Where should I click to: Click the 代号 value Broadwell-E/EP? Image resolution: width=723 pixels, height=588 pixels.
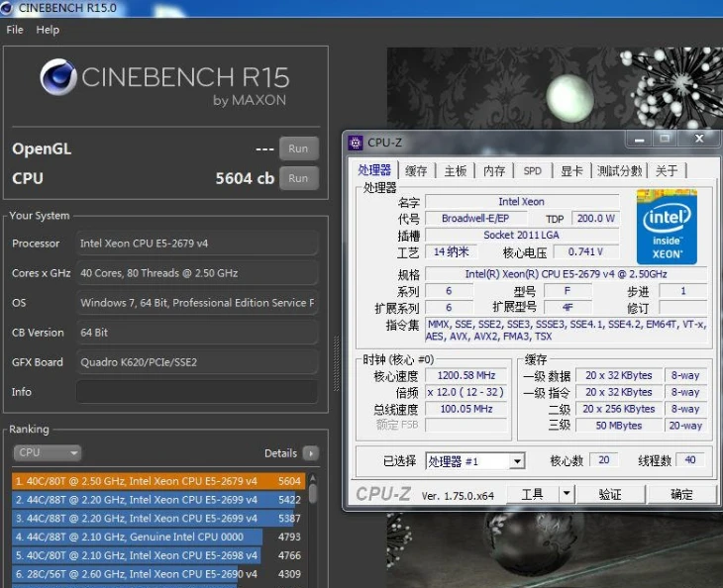click(x=475, y=218)
